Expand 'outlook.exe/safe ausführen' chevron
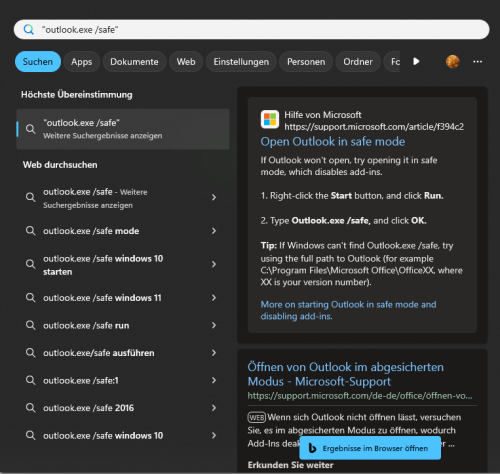 (214, 353)
